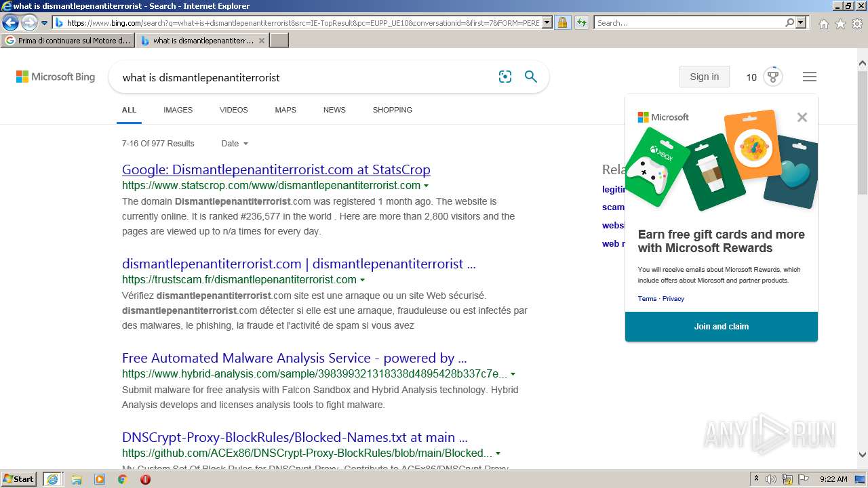Screen dimensions: 868x488
Task: Close the 'what is dismantlepenantiterrorist' tab
Action: pos(262,41)
